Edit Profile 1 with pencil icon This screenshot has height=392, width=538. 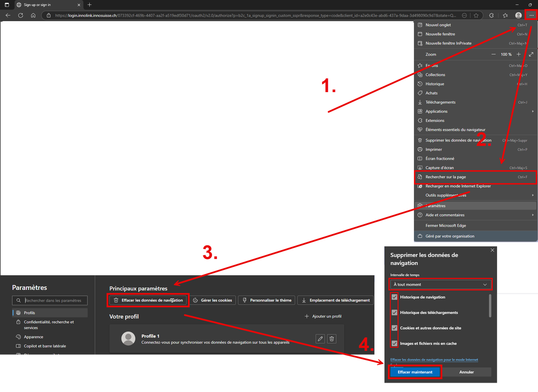320,339
